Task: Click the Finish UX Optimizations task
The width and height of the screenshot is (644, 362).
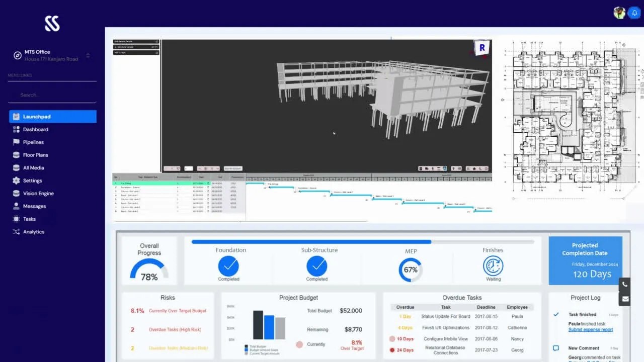Action: tap(446, 328)
